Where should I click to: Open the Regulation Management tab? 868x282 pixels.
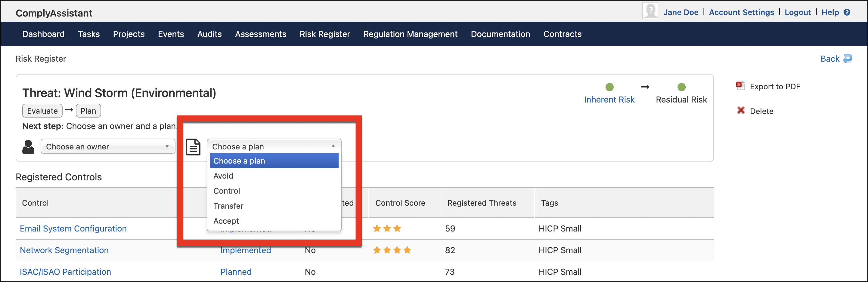pyautogui.click(x=411, y=34)
